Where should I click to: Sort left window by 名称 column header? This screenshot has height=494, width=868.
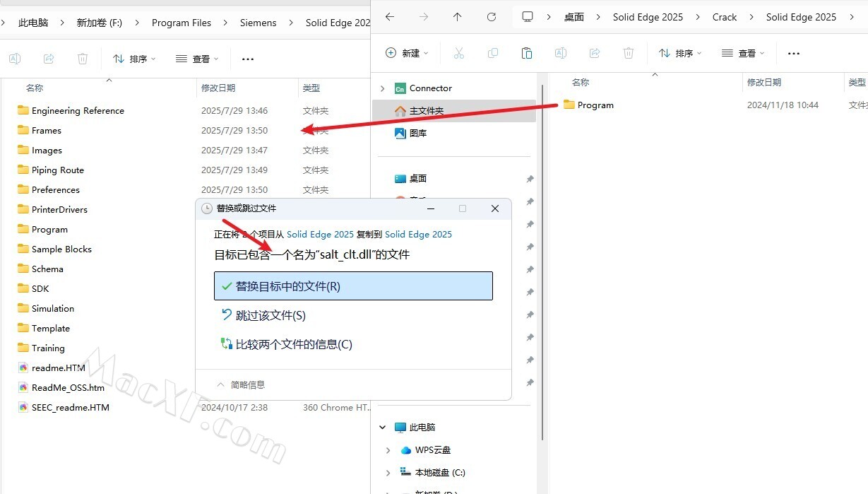tap(35, 88)
